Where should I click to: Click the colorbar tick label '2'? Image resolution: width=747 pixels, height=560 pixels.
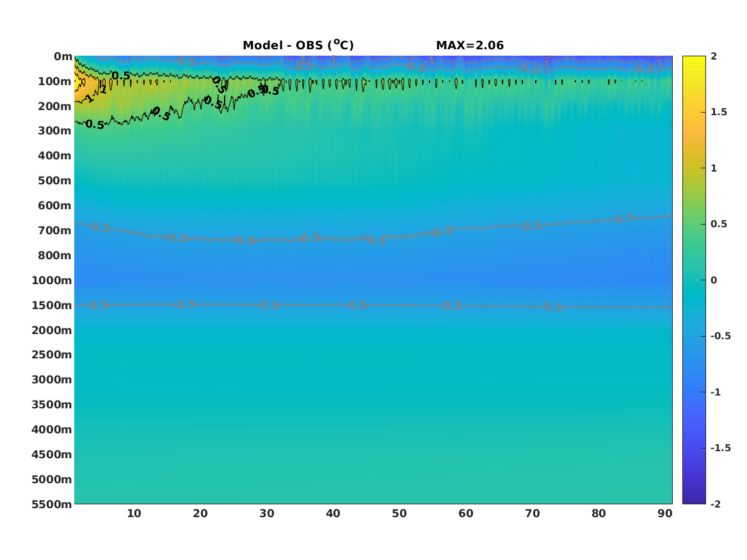[x=714, y=56]
